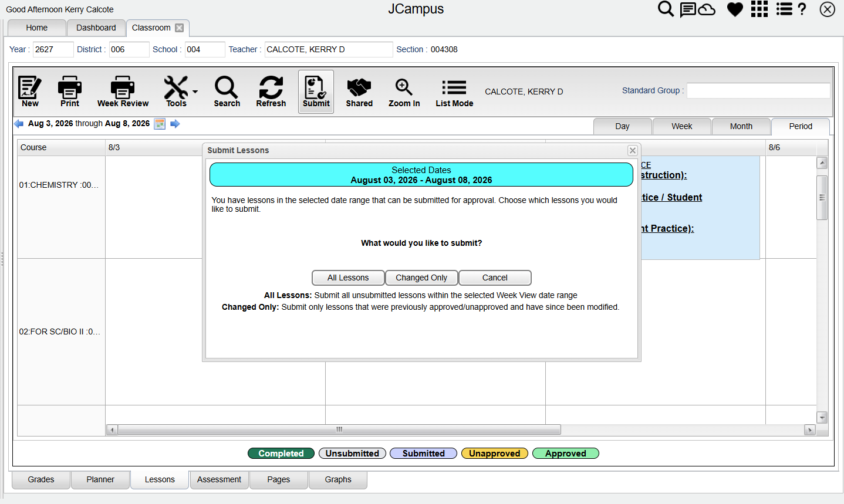Screen dimensions: 844x504
Task: Click the question mark help icon
Action: (802, 9)
